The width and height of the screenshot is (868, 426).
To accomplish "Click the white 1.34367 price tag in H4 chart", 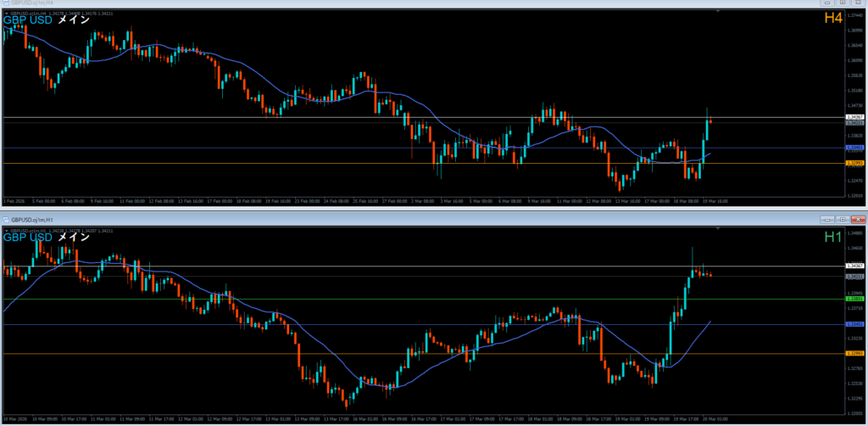I will click(855, 117).
